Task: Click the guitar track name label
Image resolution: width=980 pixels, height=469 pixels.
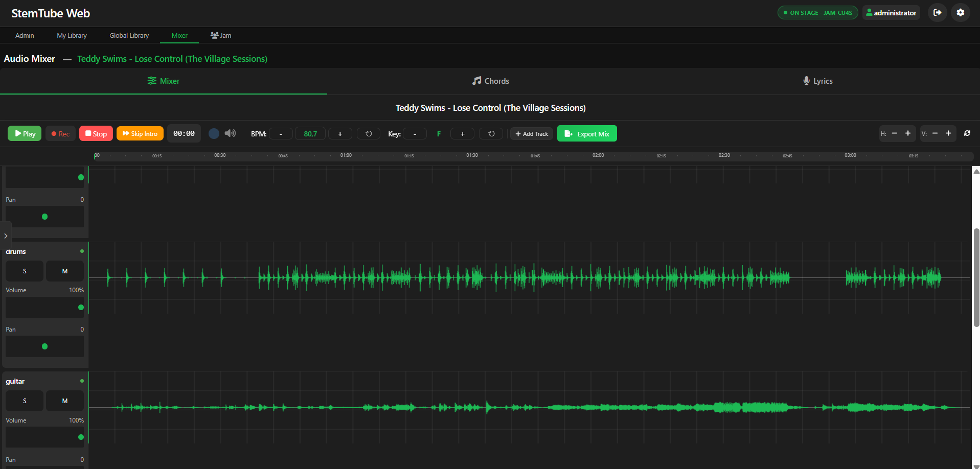Action: tap(15, 381)
